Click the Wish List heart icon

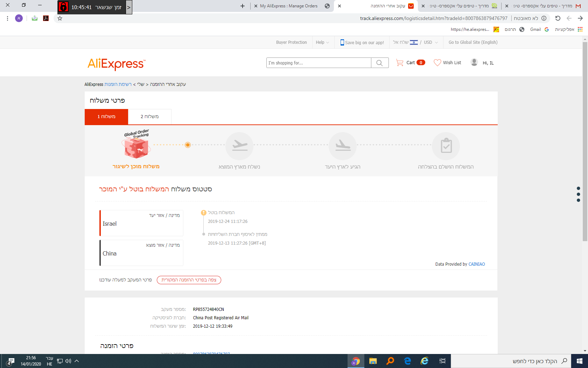437,63
